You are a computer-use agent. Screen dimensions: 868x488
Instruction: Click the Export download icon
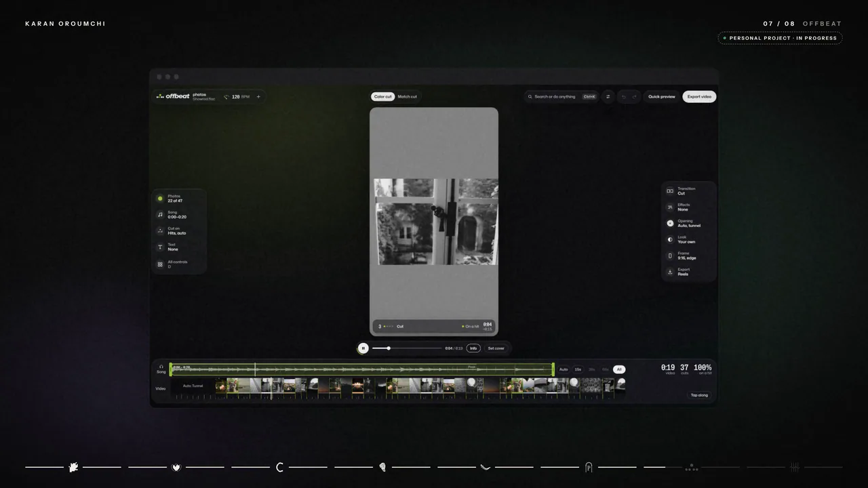pos(670,272)
